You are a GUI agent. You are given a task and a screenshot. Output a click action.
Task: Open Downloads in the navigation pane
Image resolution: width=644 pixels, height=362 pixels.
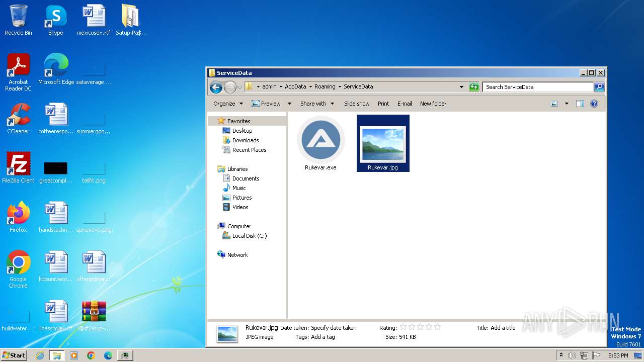(x=246, y=140)
